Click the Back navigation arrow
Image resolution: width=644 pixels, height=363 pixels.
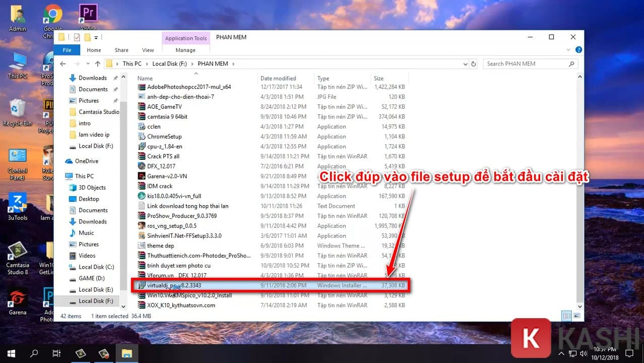point(62,64)
